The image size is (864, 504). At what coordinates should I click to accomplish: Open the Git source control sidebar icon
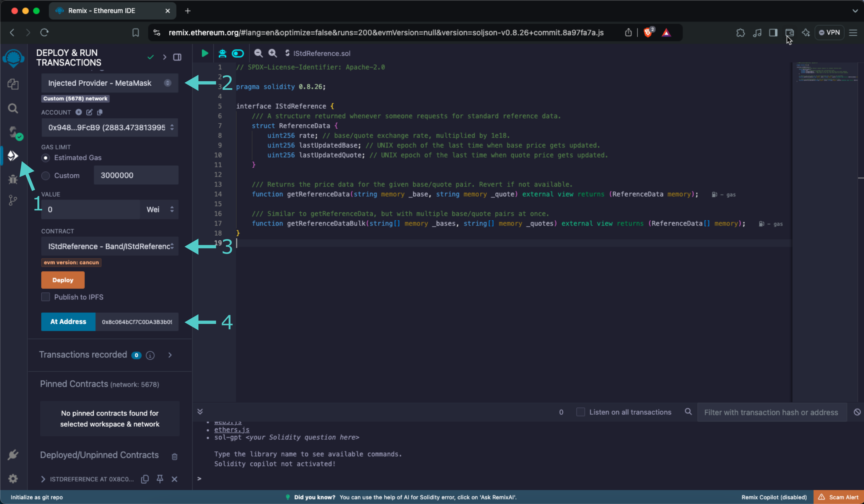pos(13,201)
